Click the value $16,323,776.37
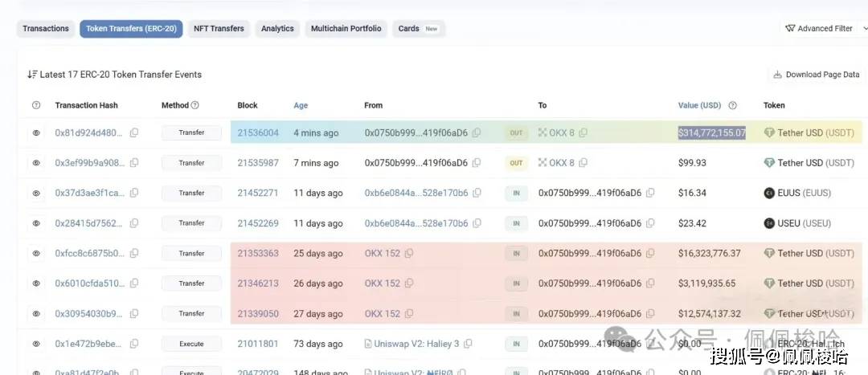Screen dimensions: 868x375 [x=709, y=253]
